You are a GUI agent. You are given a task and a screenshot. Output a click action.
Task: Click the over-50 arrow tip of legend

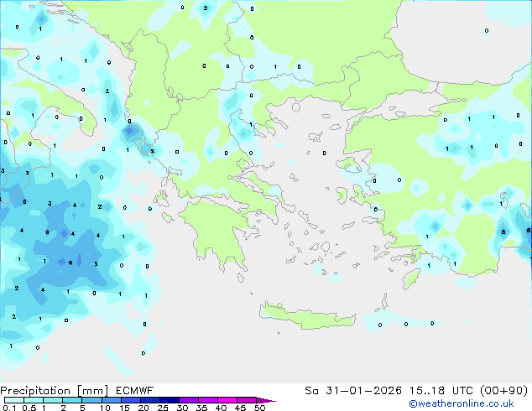click(x=266, y=400)
